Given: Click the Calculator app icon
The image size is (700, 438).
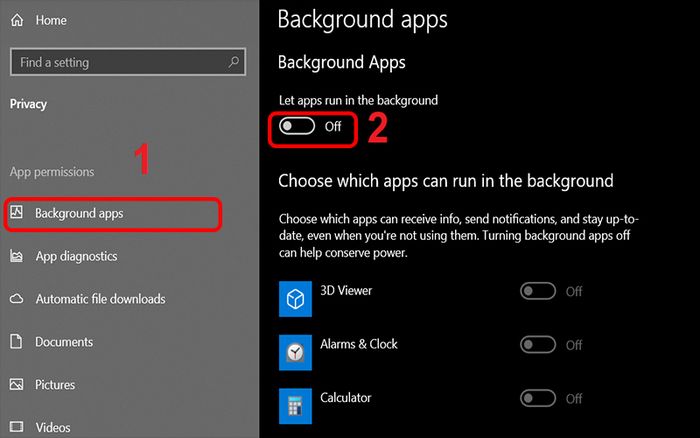Looking at the screenshot, I should [295, 406].
